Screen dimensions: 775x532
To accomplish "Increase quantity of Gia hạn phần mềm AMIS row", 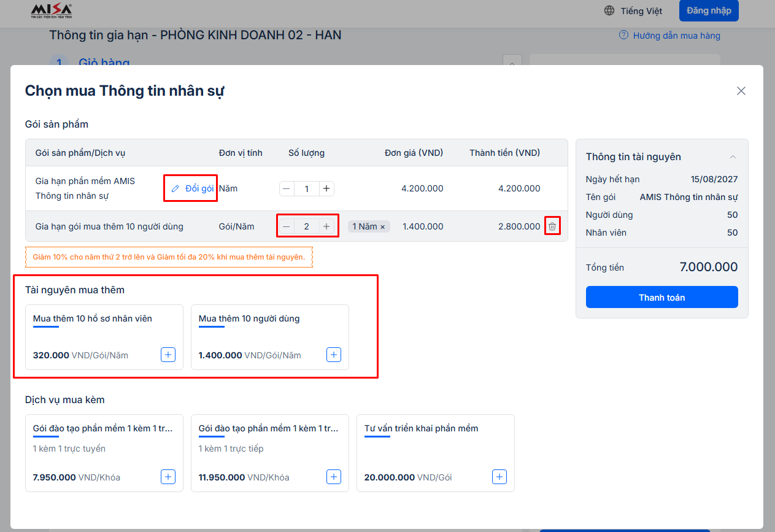I will click(x=327, y=189).
